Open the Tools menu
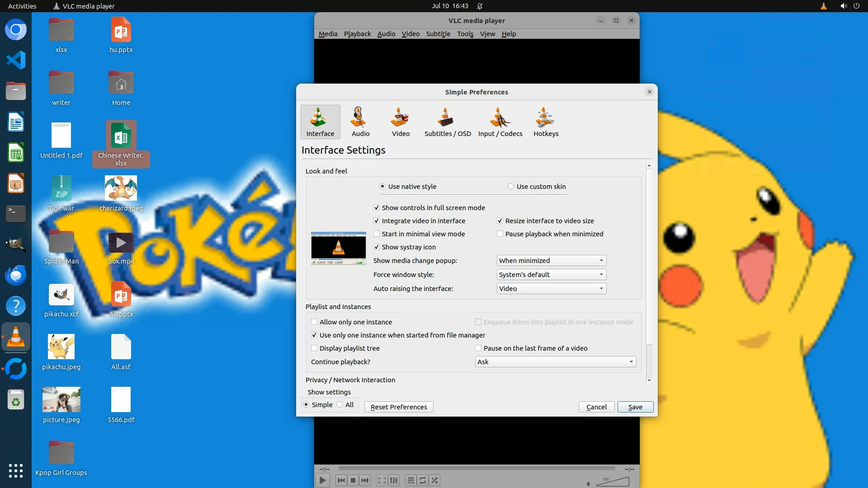868x488 pixels. [x=465, y=34]
